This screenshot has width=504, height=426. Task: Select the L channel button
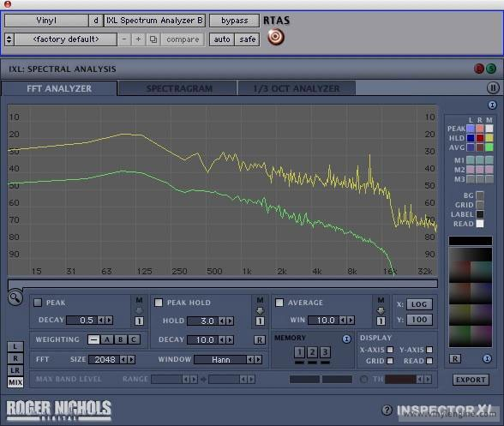coord(15,347)
